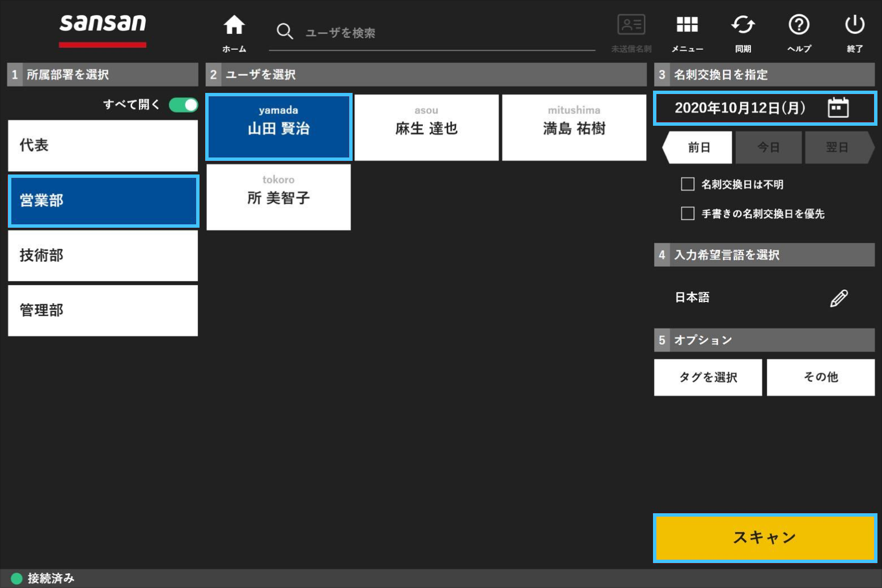Choose user 所 美智子

tap(278, 197)
